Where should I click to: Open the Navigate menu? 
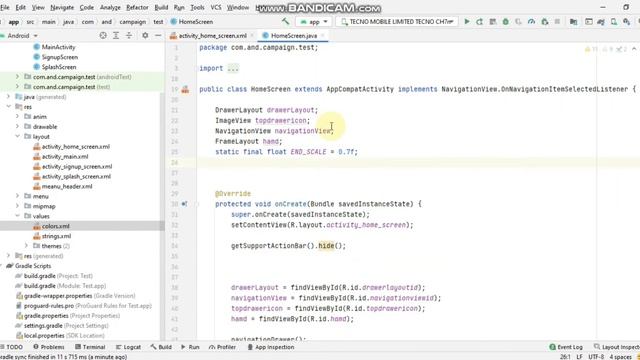click(62, 7)
